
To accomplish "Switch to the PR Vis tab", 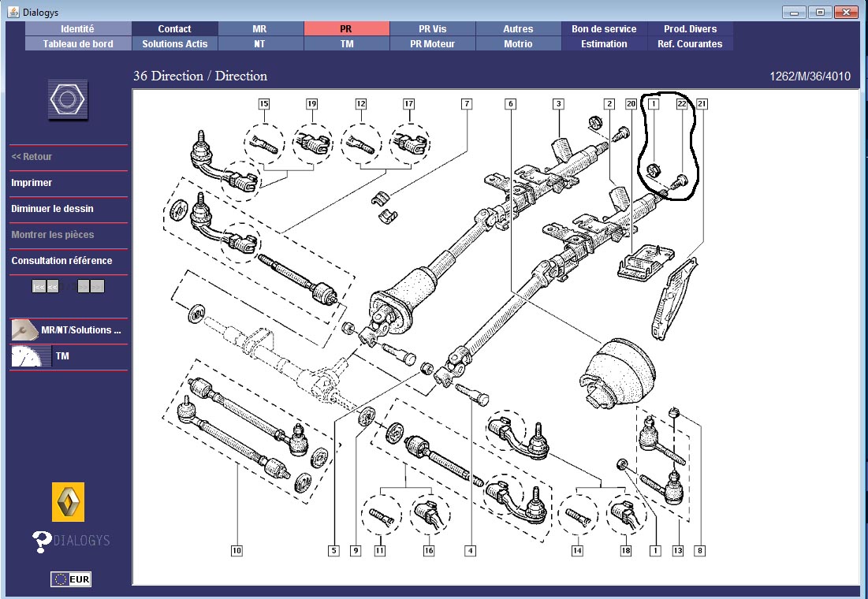I will 432,29.
